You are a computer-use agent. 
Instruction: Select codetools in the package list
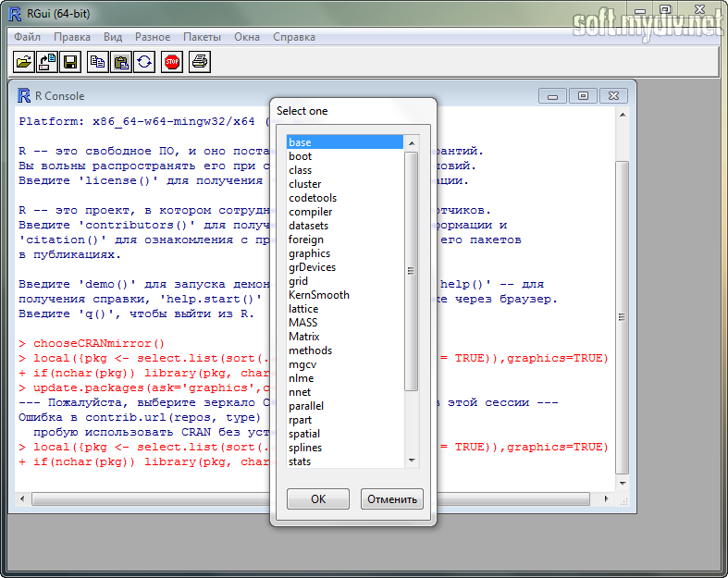(345, 198)
